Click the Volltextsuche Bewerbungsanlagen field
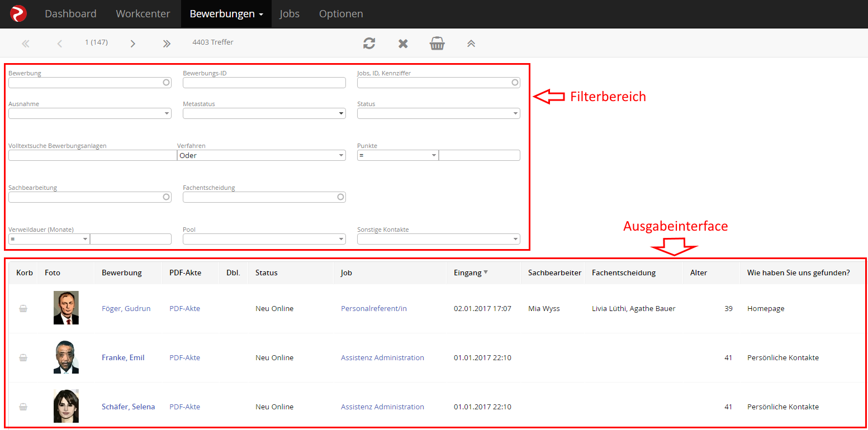Viewport: 868px width, 430px height. [x=93, y=155]
